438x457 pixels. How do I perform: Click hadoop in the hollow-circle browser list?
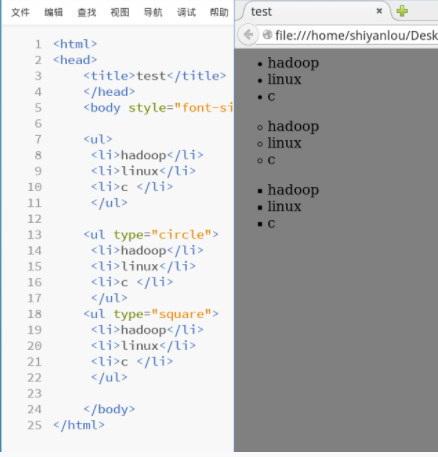pyautogui.click(x=293, y=127)
